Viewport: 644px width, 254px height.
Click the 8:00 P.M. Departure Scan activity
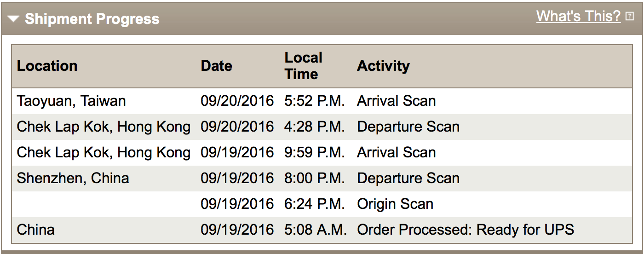408,179
